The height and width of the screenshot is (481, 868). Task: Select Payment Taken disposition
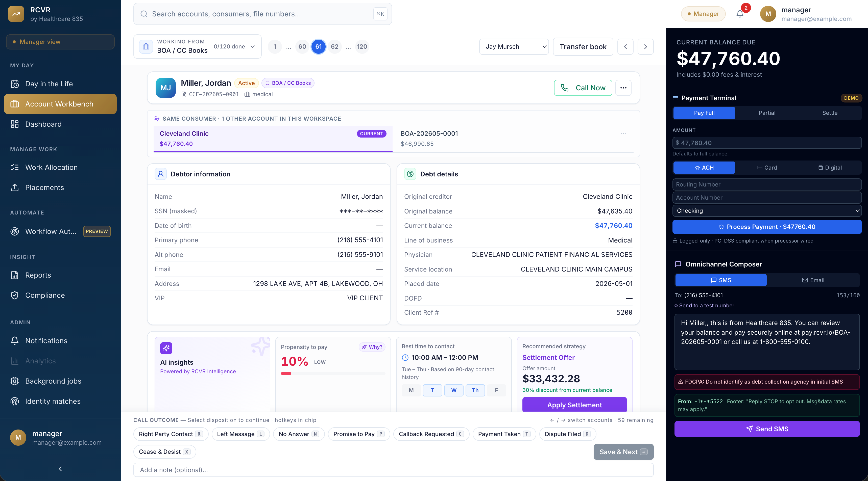(504, 434)
